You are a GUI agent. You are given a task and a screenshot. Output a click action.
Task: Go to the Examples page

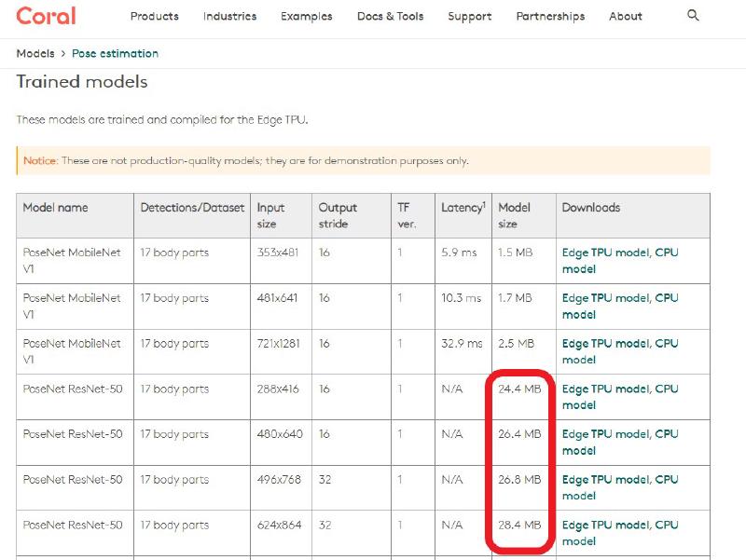[306, 17]
